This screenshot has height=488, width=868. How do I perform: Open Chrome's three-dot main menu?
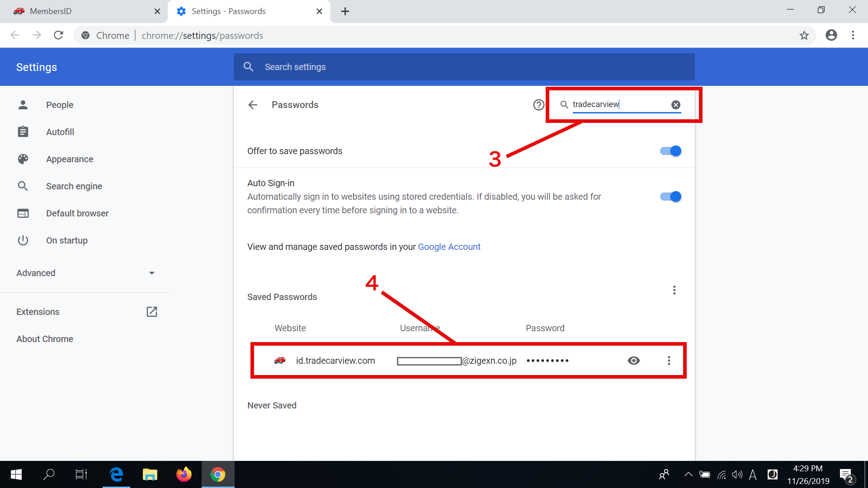[x=853, y=35]
